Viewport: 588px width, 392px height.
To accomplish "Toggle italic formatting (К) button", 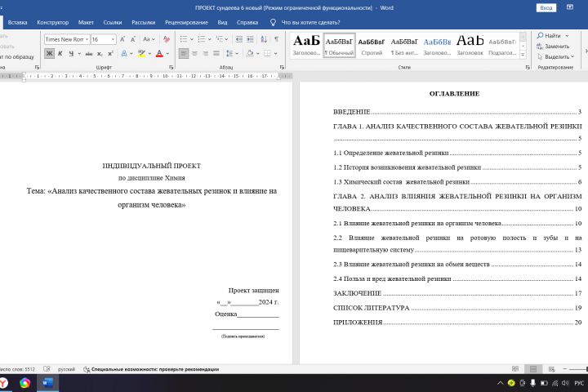I will coord(60,54).
